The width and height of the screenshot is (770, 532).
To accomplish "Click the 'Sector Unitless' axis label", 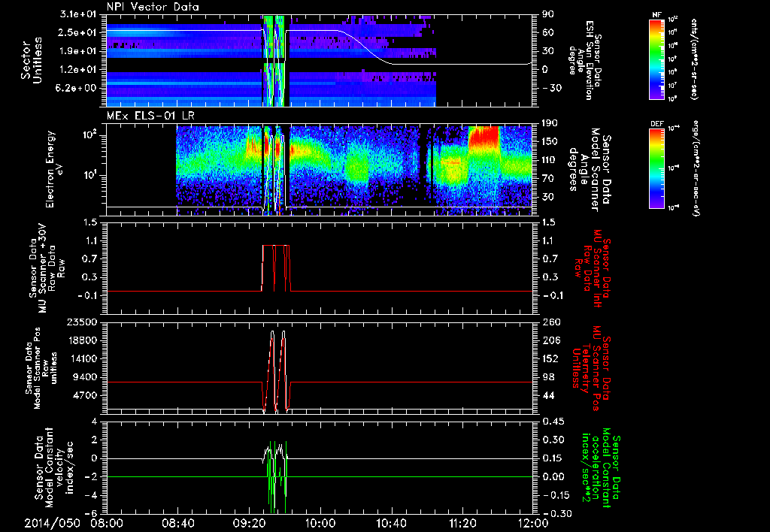I will tap(31, 60).
